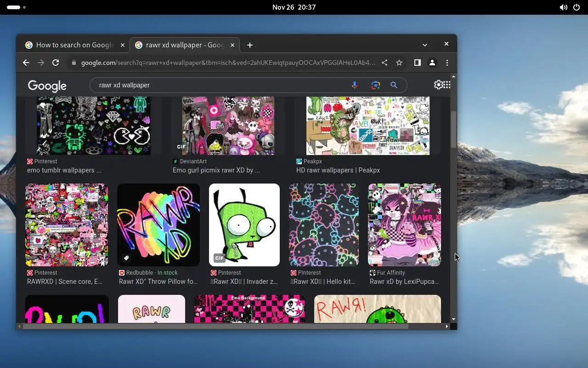
Task: Open 'Emo gurl picmix rawr XD' DeviantArt link
Action: [216, 170]
